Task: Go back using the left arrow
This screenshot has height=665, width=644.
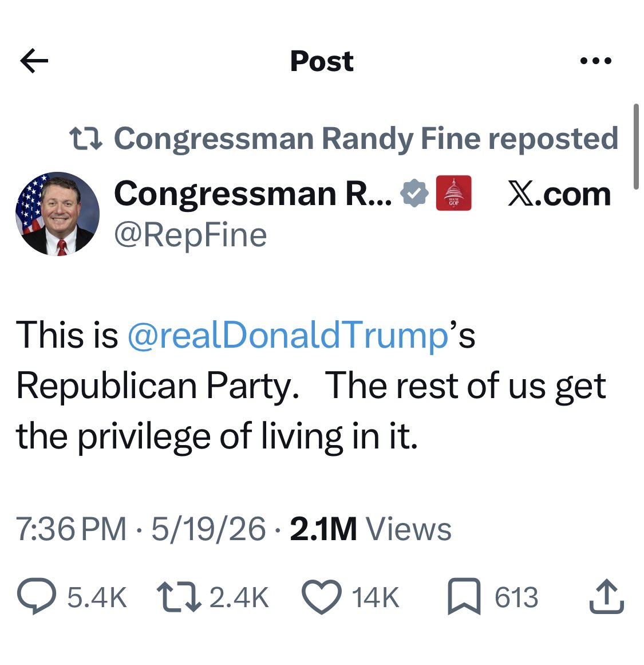Action: point(34,61)
